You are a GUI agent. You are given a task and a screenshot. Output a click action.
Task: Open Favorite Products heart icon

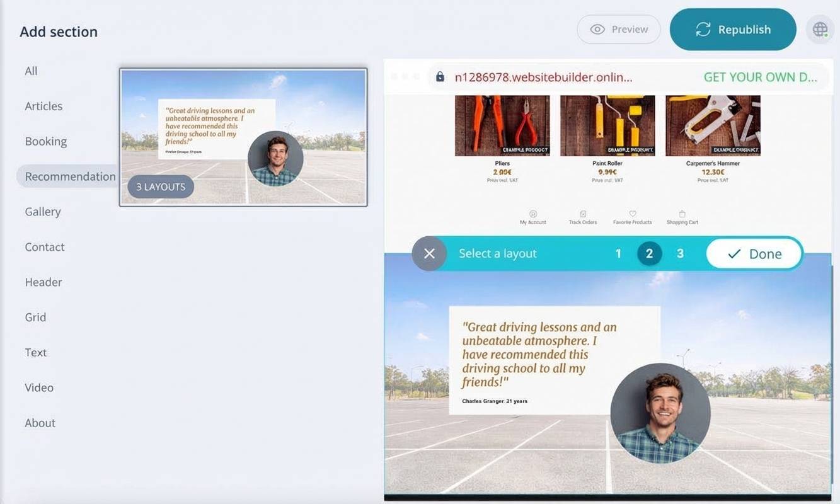633,214
